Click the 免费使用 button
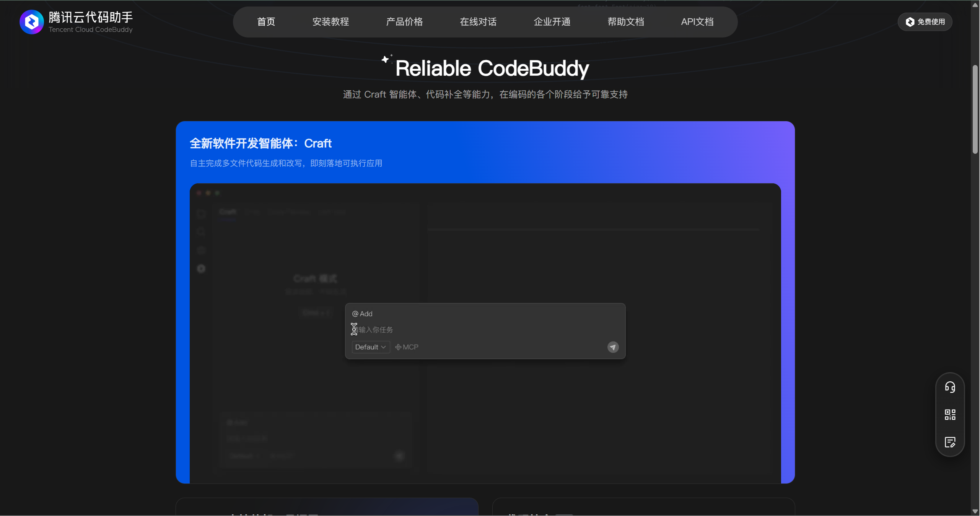 (x=925, y=22)
